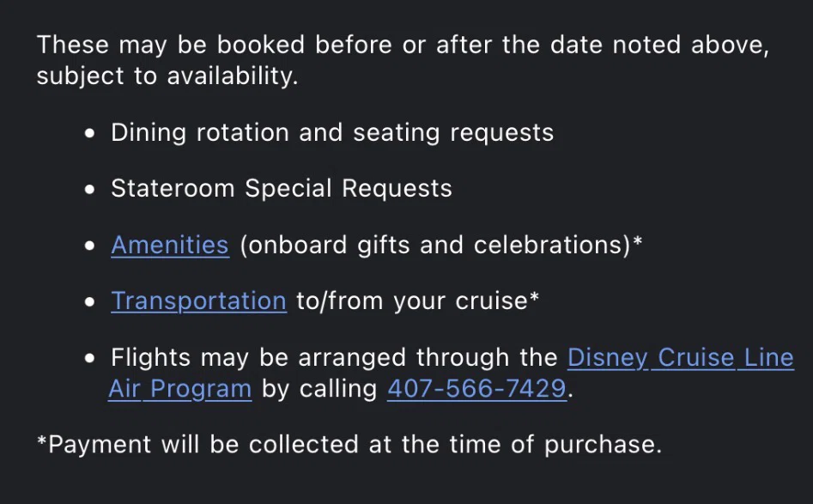The height and width of the screenshot is (504, 813).
Task: Click the bullet before Transportation
Action: pyautogui.click(x=89, y=301)
